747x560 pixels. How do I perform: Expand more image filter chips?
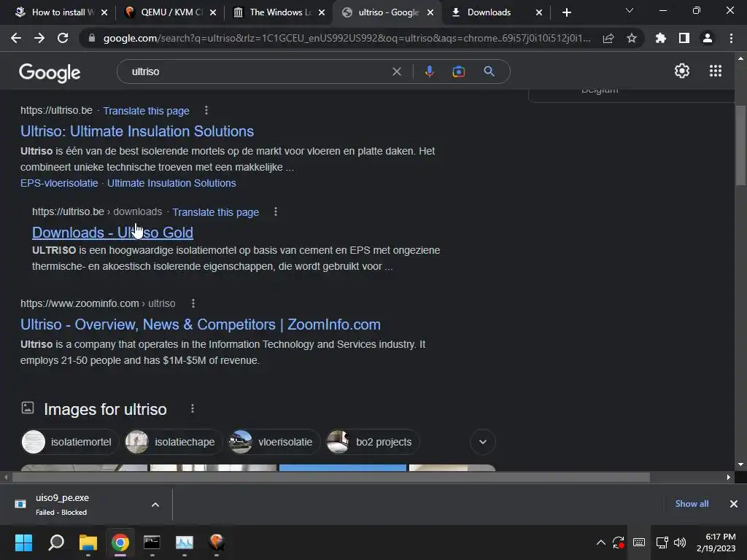(483, 442)
